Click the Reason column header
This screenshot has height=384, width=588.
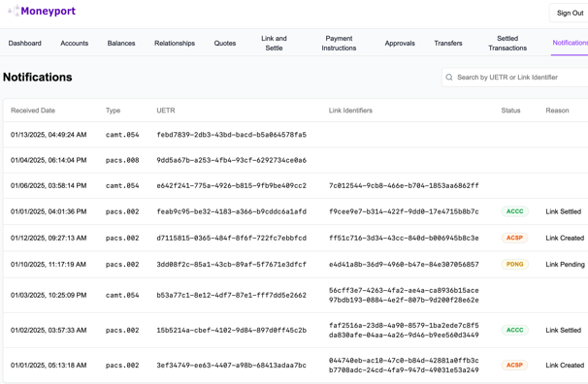point(557,111)
